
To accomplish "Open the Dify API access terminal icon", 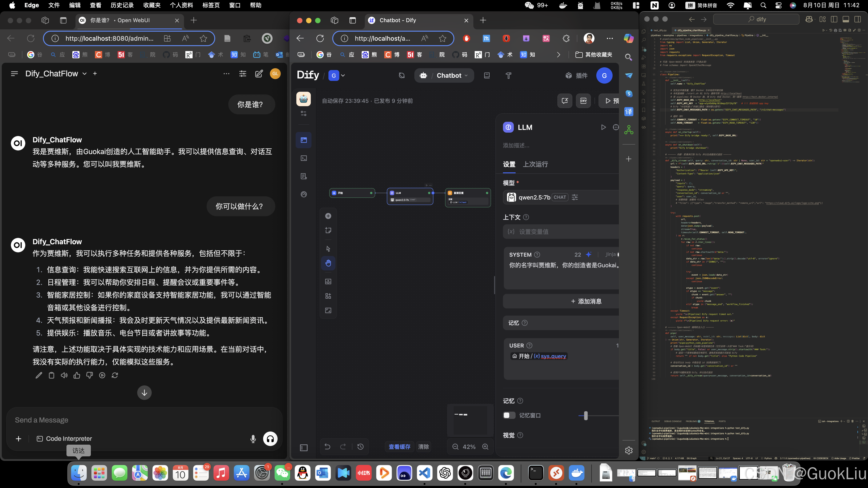I will [304, 158].
